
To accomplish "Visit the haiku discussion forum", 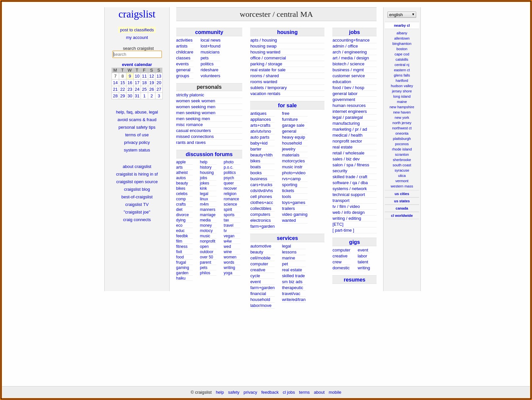I will tap(181, 278).
